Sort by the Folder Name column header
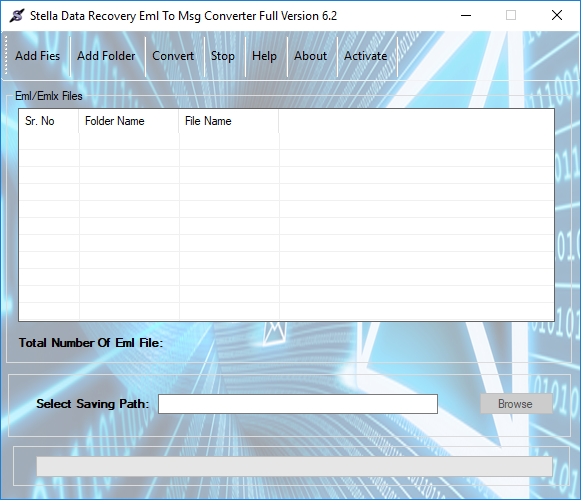Screen dimensions: 581x500 (x=129, y=121)
